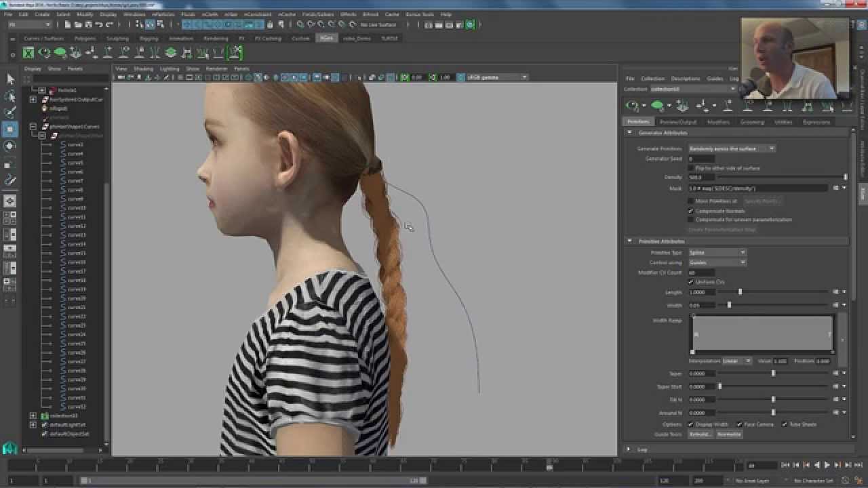The height and width of the screenshot is (488, 868).
Task: Adjust the Density slider handle
Action: pos(845,178)
